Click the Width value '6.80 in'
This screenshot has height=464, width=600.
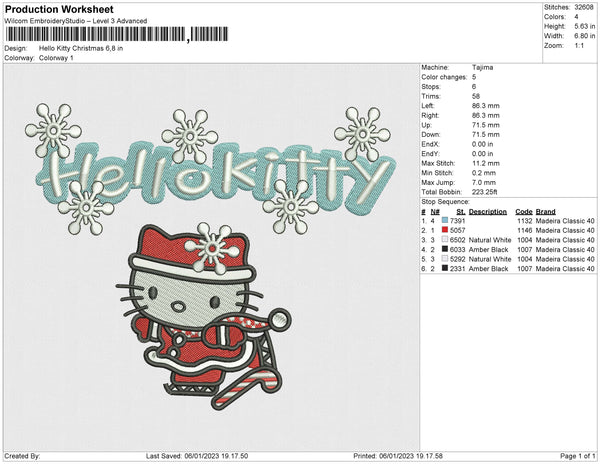(x=584, y=36)
